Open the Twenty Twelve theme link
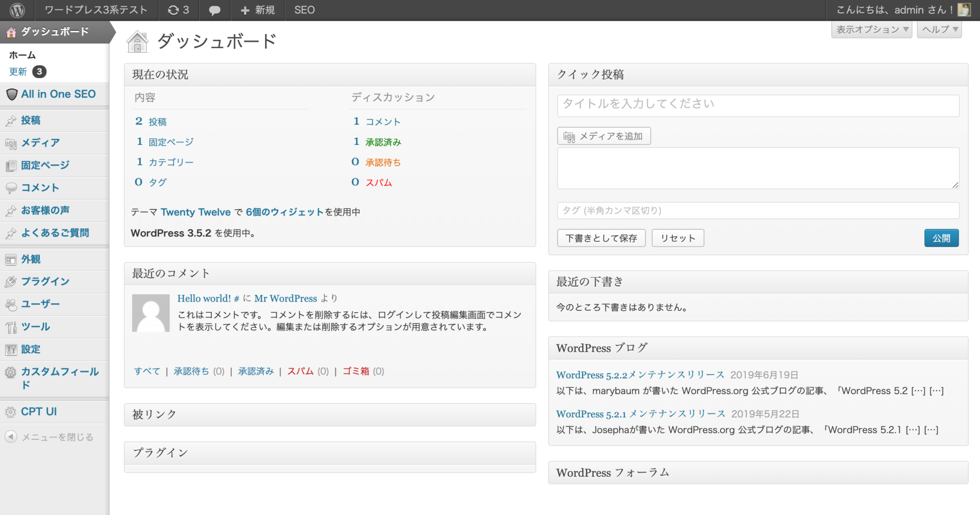The height and width of the screenshot is (515, 980). pyautogui.click(x=195, y=212)
